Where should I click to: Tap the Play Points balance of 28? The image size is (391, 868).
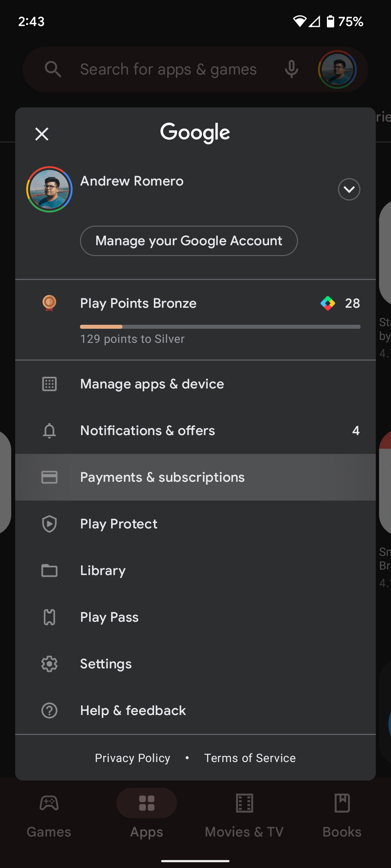coord(352,303)
